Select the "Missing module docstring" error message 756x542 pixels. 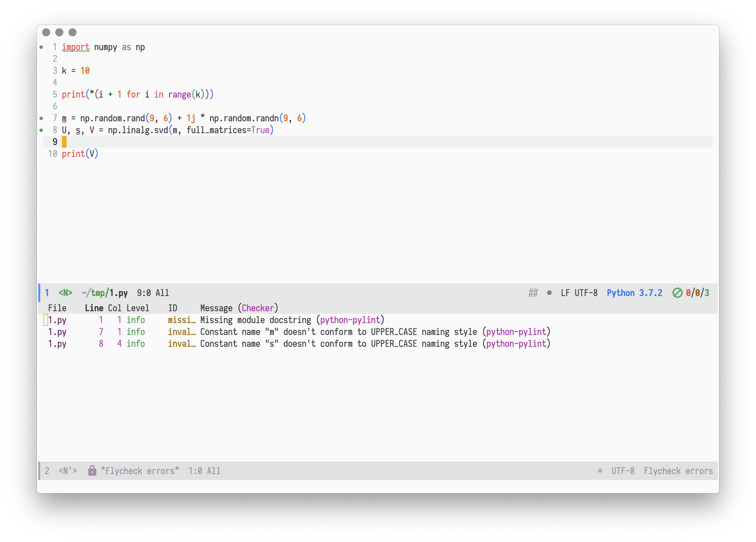pyautogui.click(x=257, y=319)
